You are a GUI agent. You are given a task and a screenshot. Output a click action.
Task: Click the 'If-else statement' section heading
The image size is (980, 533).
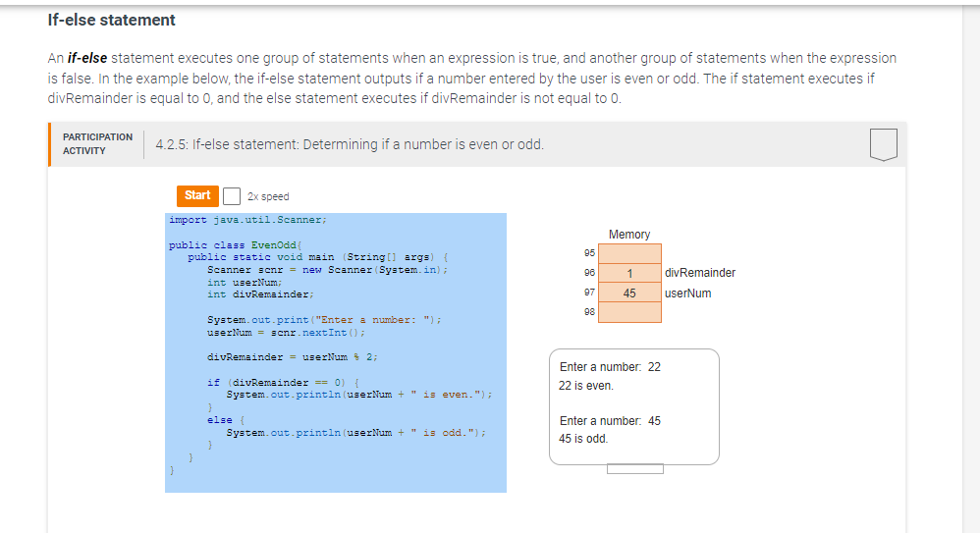(x=111, y=20)
